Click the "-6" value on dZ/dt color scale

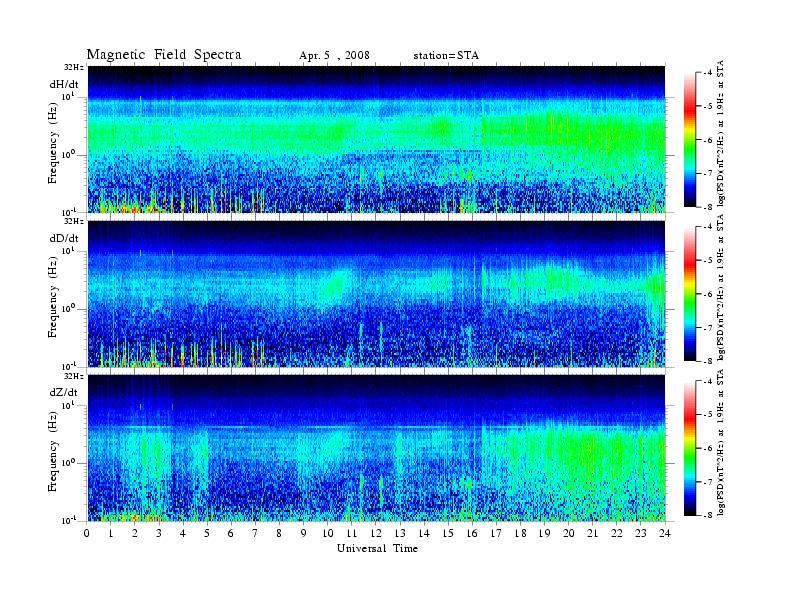tap(708, 448)
